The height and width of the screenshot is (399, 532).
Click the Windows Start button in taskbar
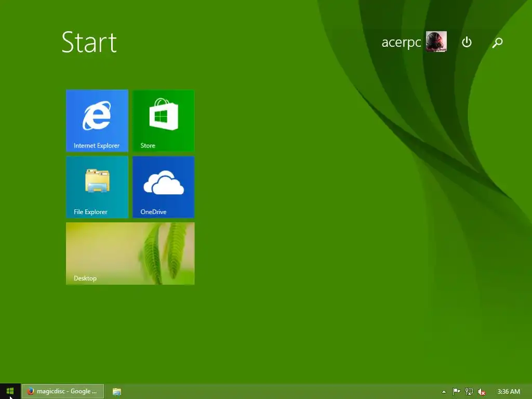pos(10,391)
